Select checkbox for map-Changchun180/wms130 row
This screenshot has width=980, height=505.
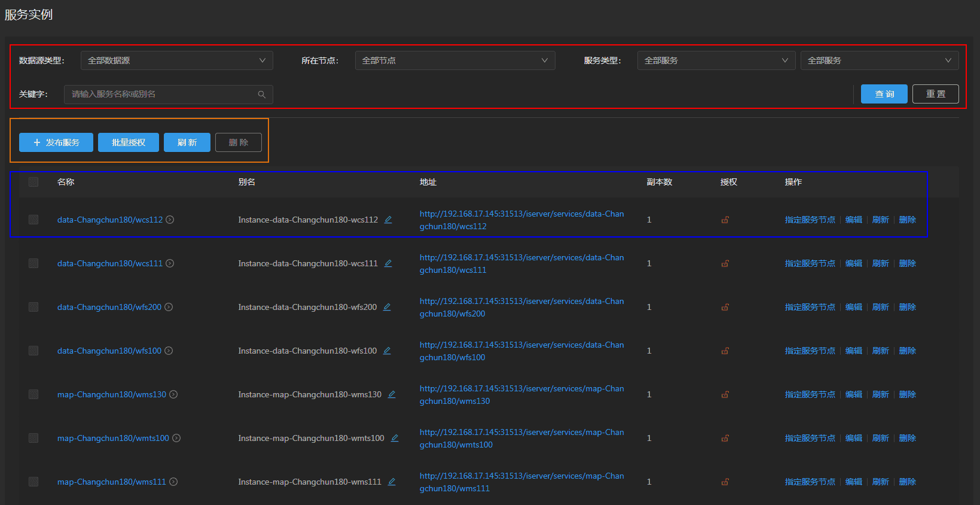tap(33, 394)
